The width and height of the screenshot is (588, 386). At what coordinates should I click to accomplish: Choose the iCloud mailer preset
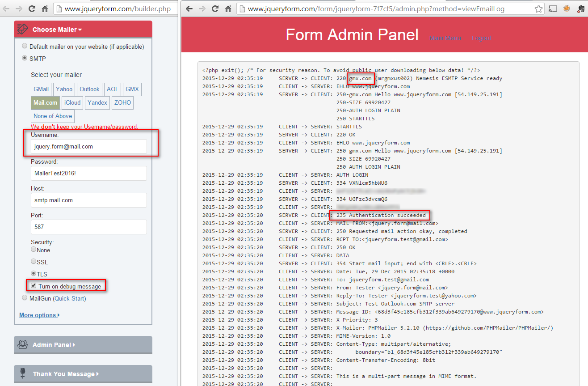72,102
